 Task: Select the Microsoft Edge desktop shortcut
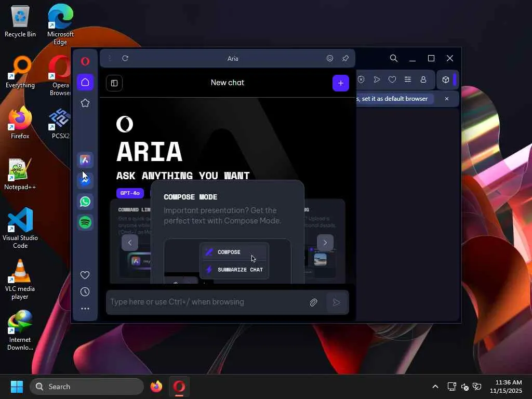click(x=60, y=24)
